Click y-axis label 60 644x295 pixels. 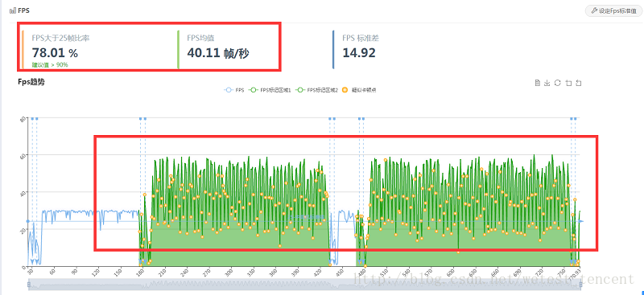pos(23,155)
